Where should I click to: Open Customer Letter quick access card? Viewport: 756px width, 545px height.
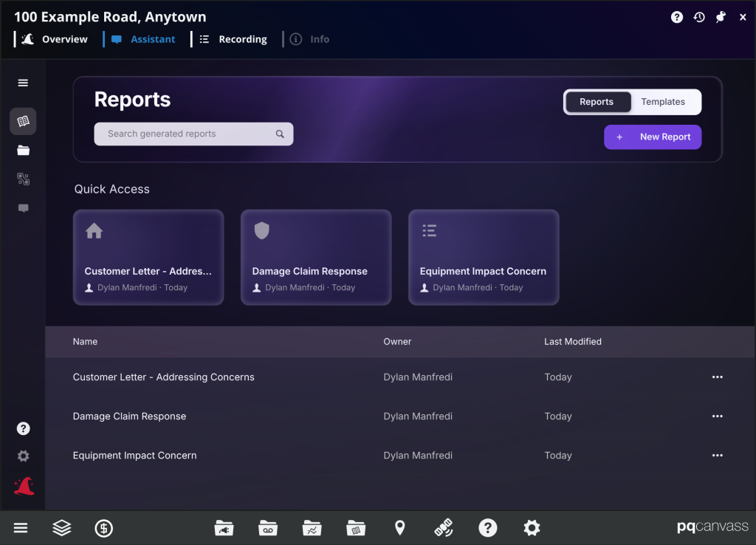(x=148, y=257)
